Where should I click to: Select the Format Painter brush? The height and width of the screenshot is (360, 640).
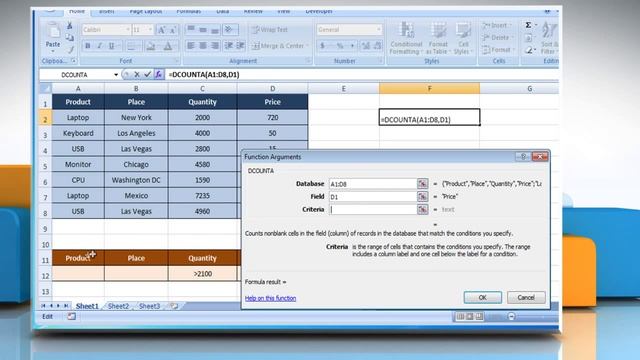point(70,49)
